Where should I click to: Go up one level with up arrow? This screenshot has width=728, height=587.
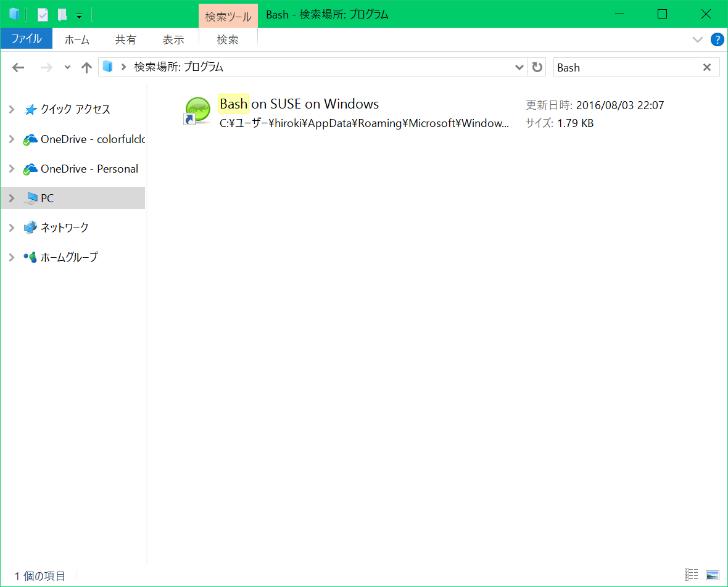click(x=86, y=68)
